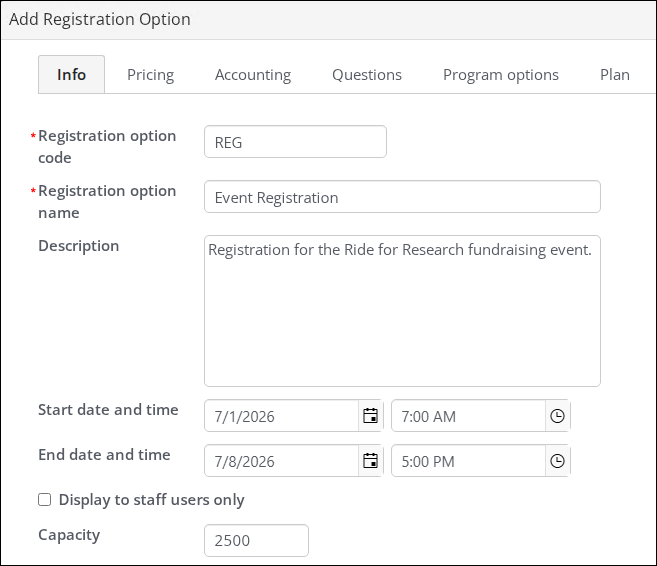The image size is (657, 566).
Task: Select the Info tab
Action: pyautogui.click(x=71, y=75)
